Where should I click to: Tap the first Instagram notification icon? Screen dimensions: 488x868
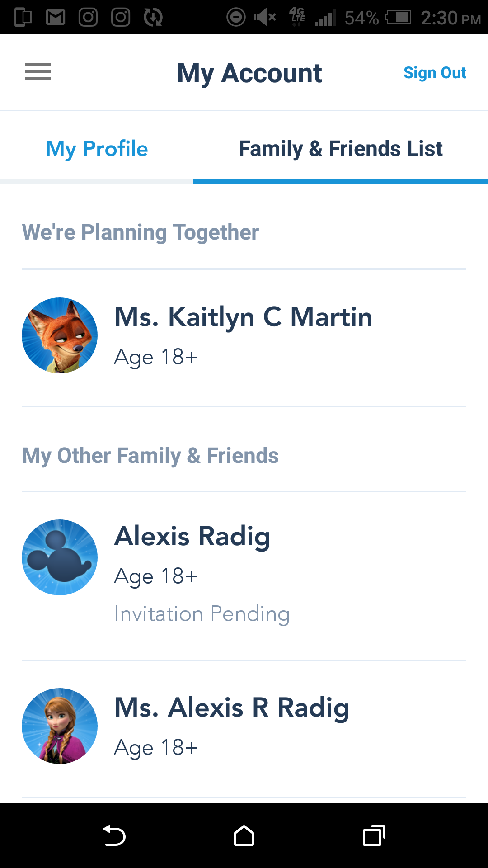tap(88, 17)
